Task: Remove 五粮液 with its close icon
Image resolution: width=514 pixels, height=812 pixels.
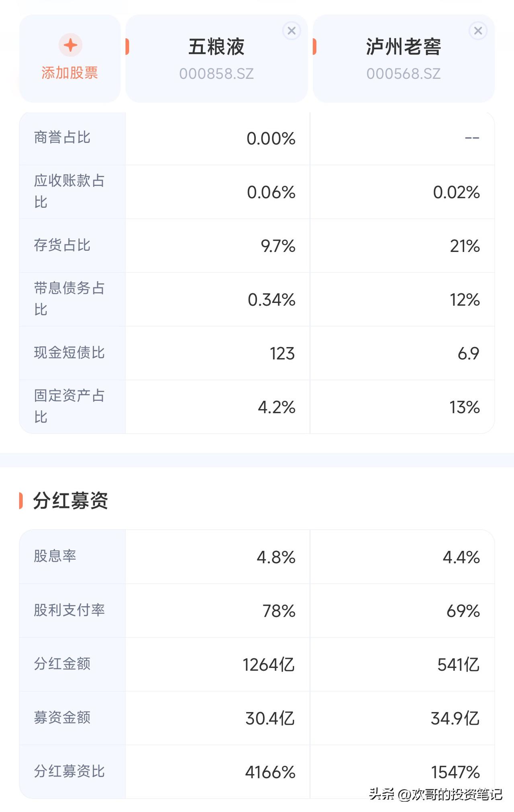Action: tap(292, 31)
